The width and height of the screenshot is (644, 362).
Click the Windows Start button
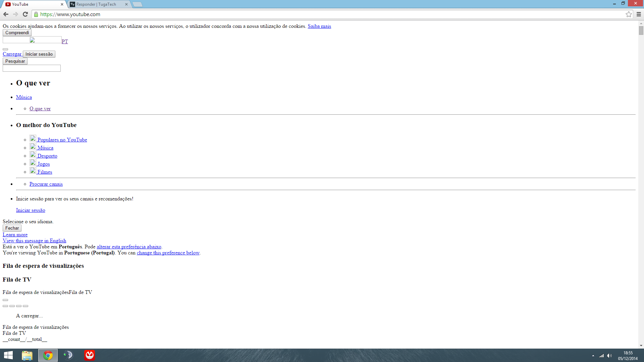coord(8,355)
